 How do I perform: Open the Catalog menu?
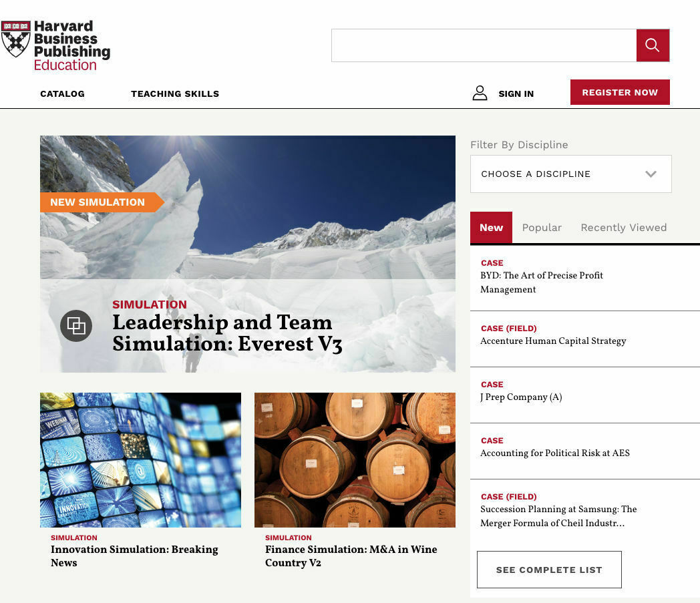coord(62,93)
